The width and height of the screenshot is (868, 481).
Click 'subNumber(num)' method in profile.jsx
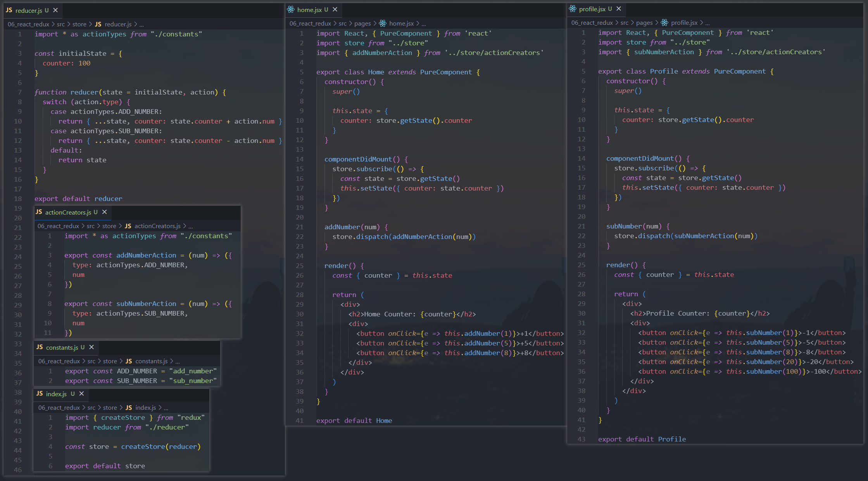tap(634, 226)
